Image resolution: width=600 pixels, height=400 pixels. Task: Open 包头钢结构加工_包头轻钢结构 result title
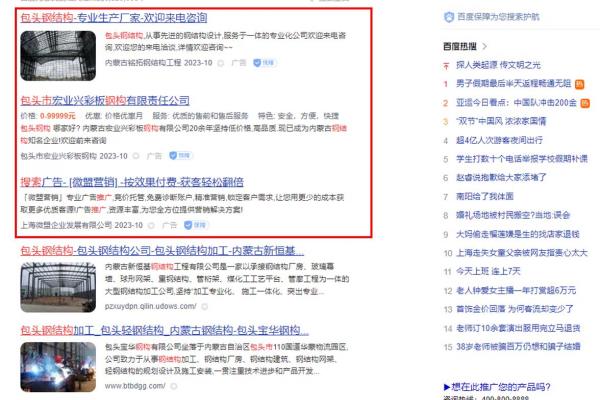pyautogui.click(x=165, y=330)
